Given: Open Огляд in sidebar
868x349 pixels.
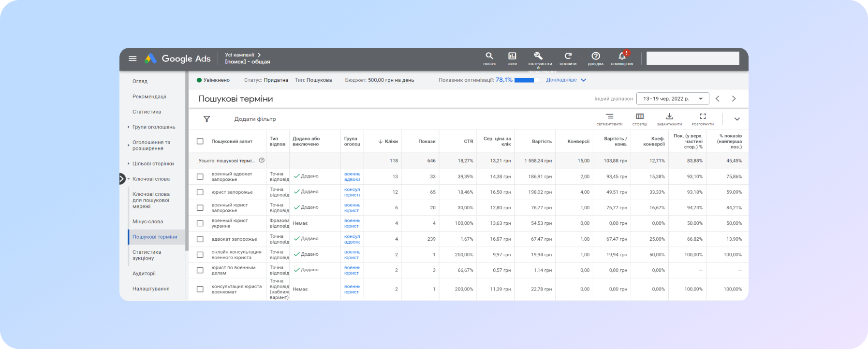Looking at the screenshot, I should point(140,81).
